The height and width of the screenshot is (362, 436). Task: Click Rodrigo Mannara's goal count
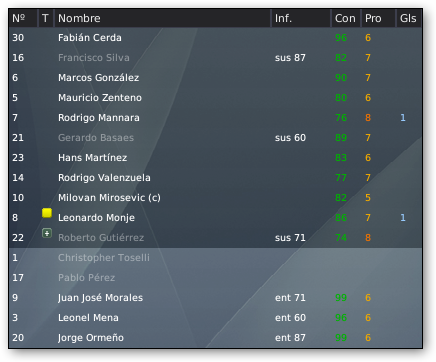pyautogui.click(x=403, y=118)
